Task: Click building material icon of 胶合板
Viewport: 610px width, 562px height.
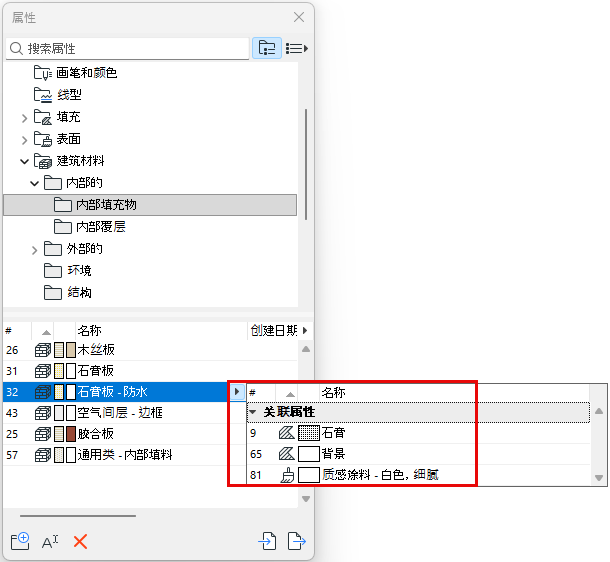Action: tap(43, 434)
